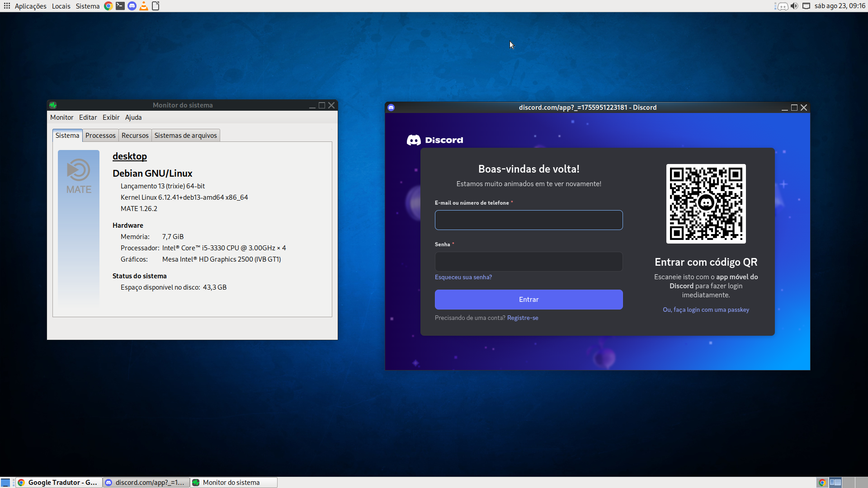Launch VLC media player from top panel

click(x=143, y=6)
